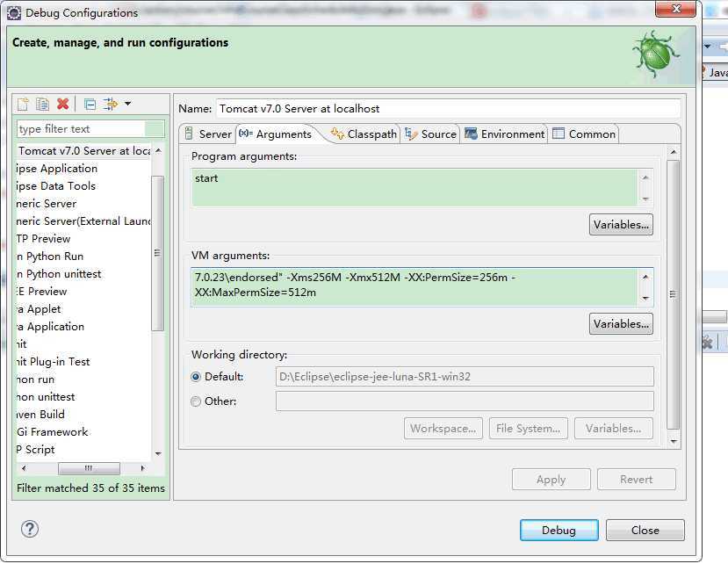The image size is (728, 571).
Task: Click into the Program arguments text area
Action: coord(414,188)
